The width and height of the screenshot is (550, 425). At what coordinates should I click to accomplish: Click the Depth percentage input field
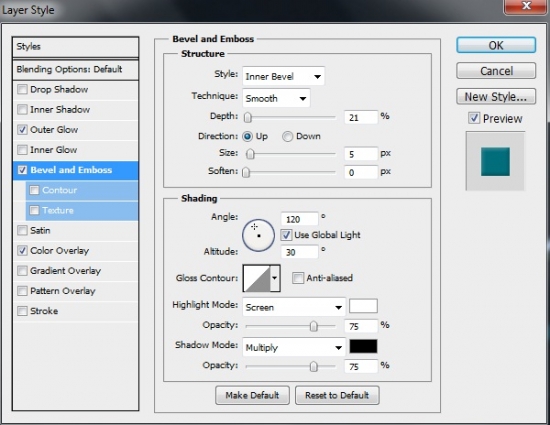coord(361,117)
